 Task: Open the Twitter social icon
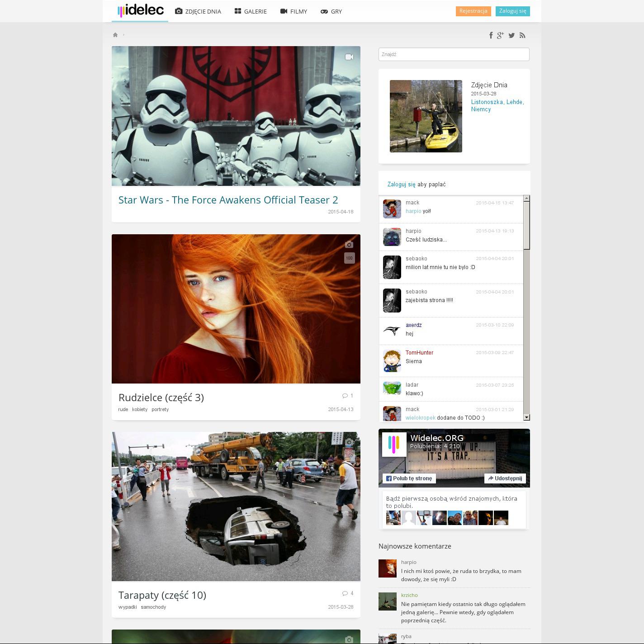[511, 35]
